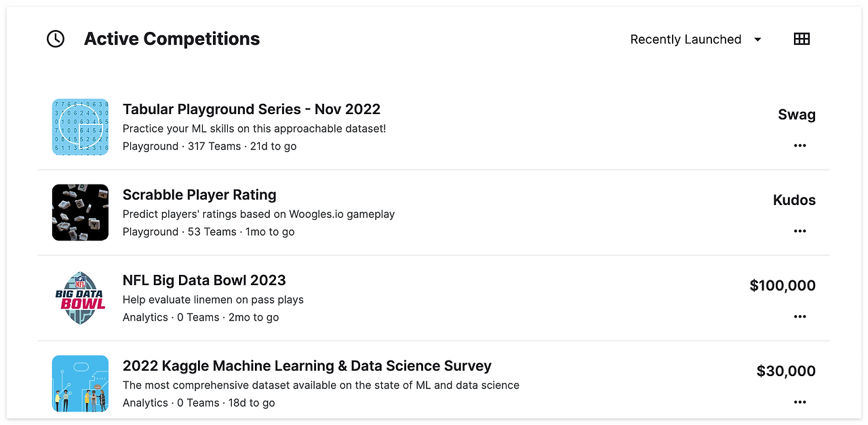
Task: Click the Swag prize label
Action: 796,115
